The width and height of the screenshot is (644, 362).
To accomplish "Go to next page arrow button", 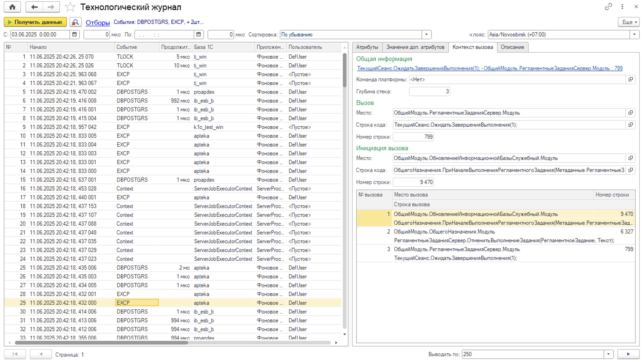I will [x=628, y=354].
